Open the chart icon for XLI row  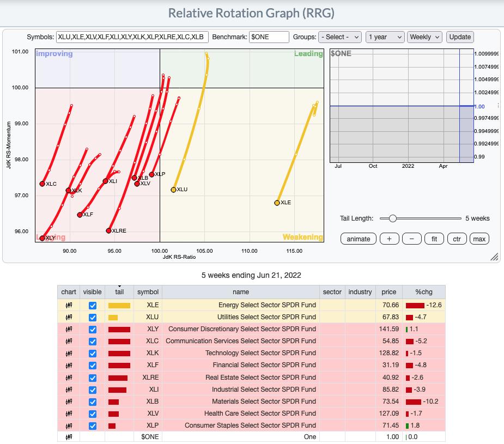(69, 390)
